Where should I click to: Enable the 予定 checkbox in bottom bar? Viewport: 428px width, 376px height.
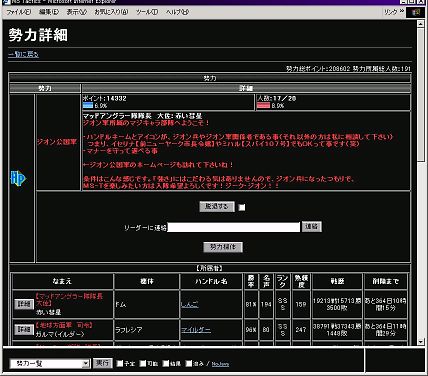click(x=120, y=363)
